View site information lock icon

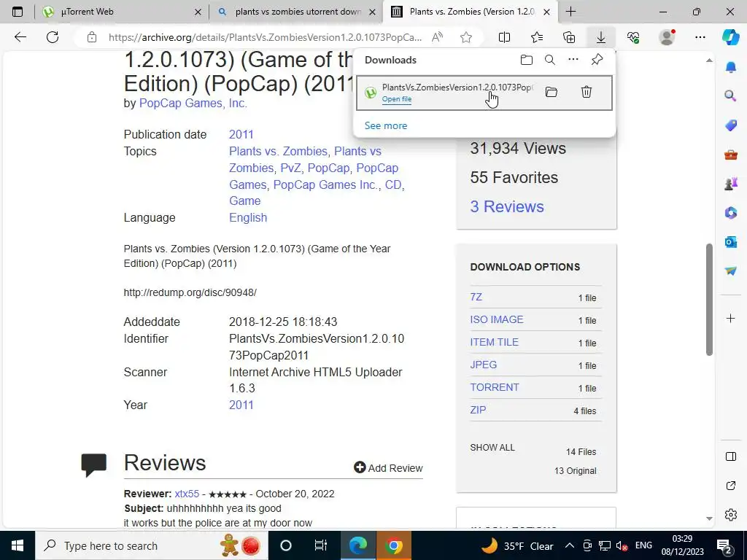92,37
